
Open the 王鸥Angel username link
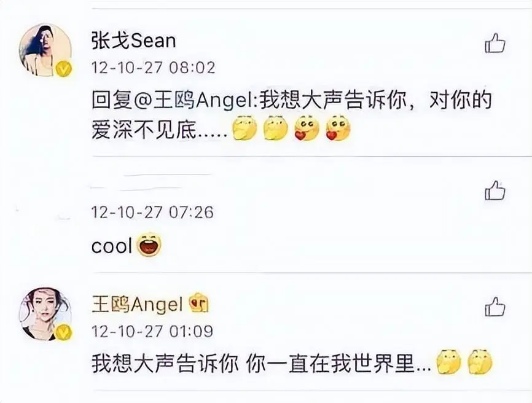pyautogui.click(x=138, y=305)
